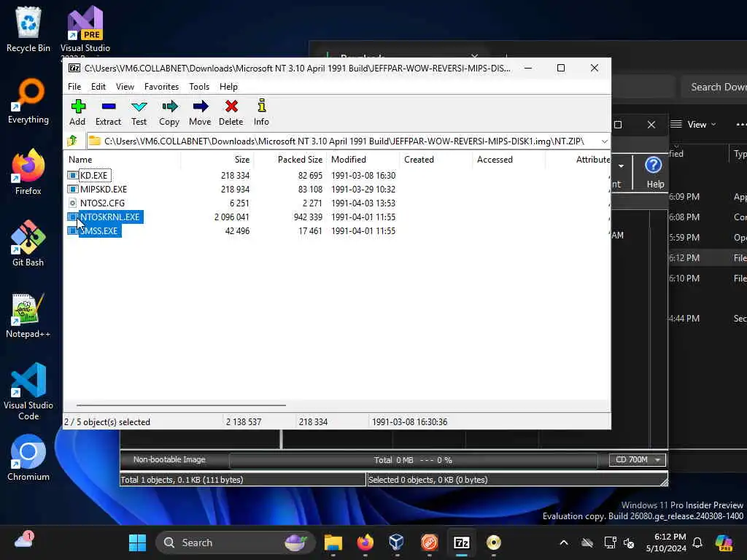The width and height of the screenshot is (747, 560).
Task: Go up one folder level icon
Action: [72, 141]
